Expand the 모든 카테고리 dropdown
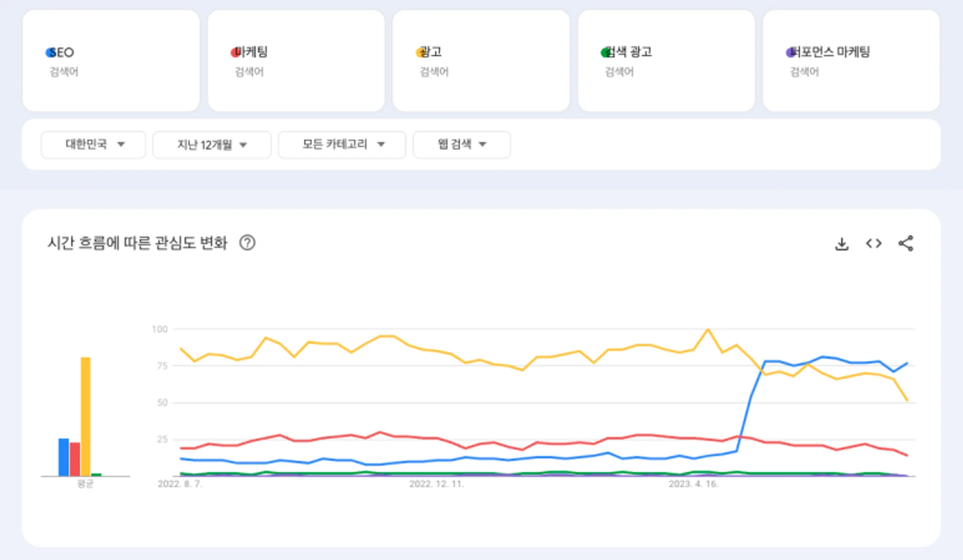The height and width of the screenshot is (560, 963). (x=342, y=144)
